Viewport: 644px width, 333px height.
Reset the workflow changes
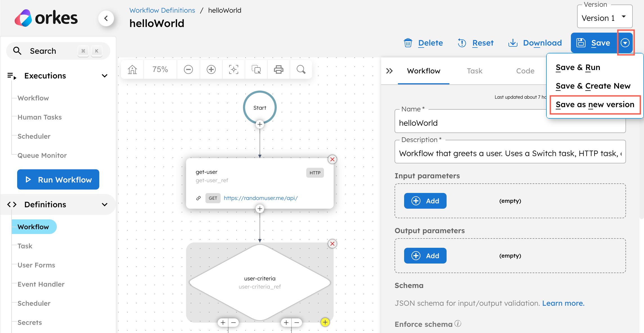point(476,43)
